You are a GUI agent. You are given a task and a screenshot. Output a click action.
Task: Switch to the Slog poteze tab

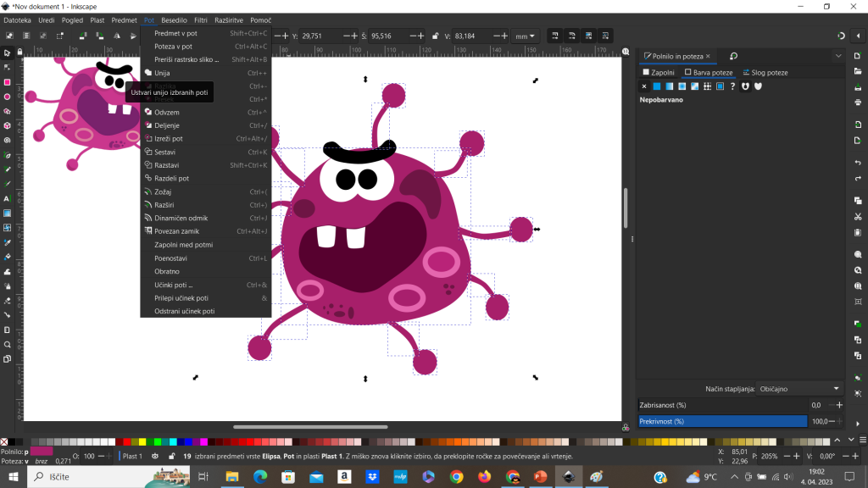(x=765, y=73)
